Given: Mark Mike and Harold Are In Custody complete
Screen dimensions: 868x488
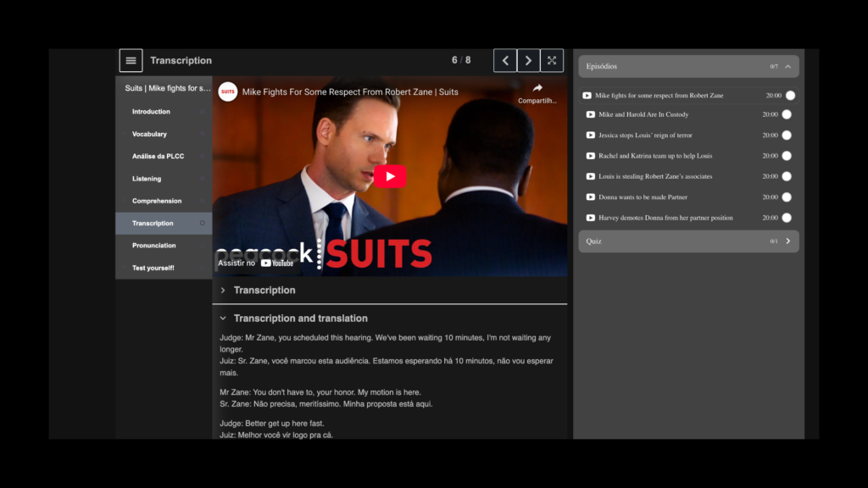Looking at the screenshot, I should pos(787,114).
